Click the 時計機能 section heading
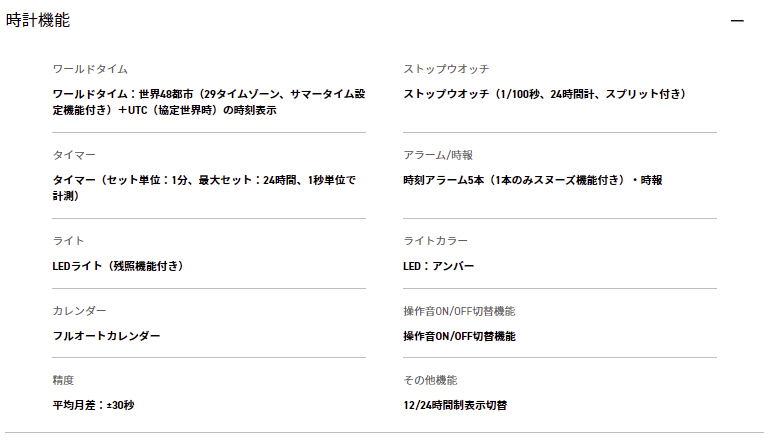The image size is (769, 442). [38, 21]
